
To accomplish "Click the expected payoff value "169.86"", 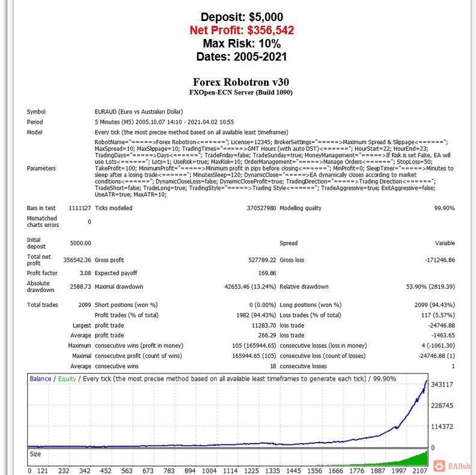I will coord(267,273).
